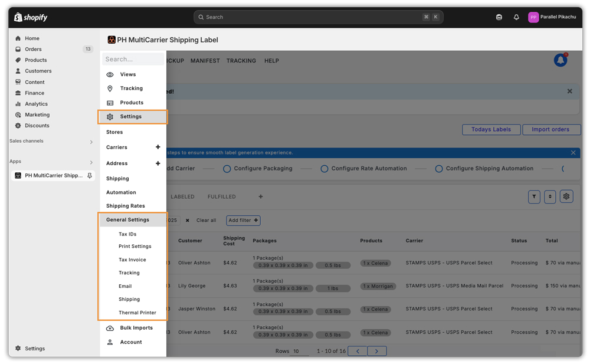This screenshot has width=590, height=364.
Task: Expand Carriers with the plus icon
Action: click(158, 147)
